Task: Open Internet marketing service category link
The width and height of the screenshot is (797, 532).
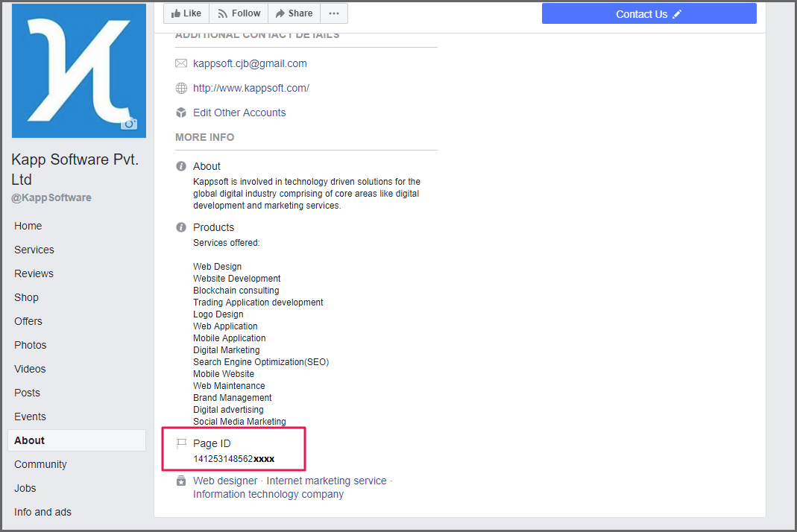Action: pos(327,481)
